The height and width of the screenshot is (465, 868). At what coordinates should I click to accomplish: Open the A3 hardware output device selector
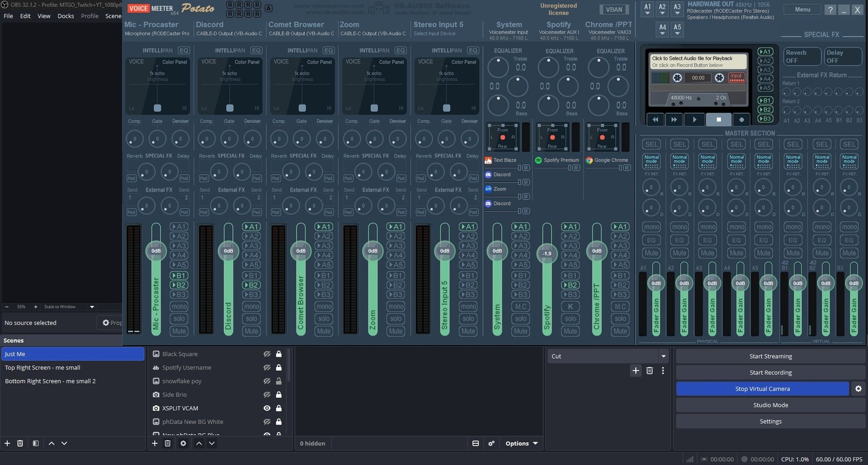point(677,10)
